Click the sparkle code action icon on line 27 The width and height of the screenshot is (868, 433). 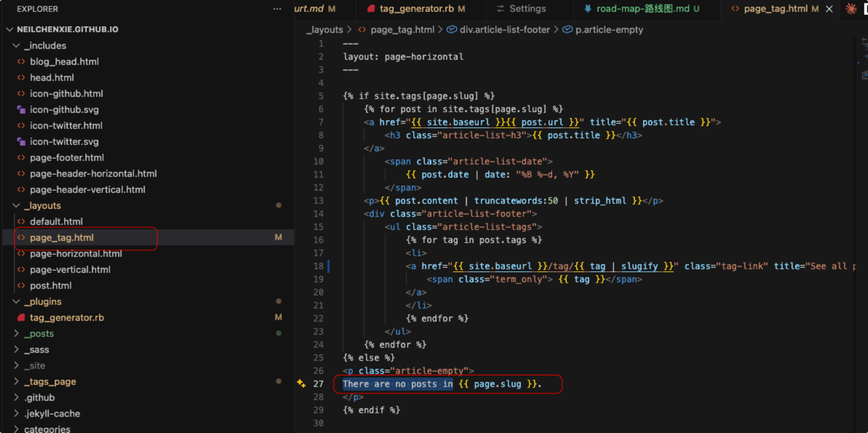click(301, 384)
